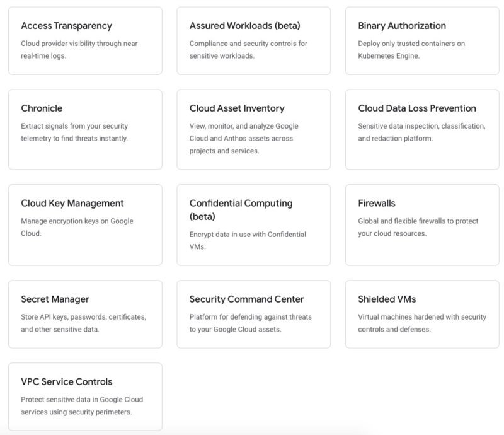Select the Binary Authorization card

(422, 41)
